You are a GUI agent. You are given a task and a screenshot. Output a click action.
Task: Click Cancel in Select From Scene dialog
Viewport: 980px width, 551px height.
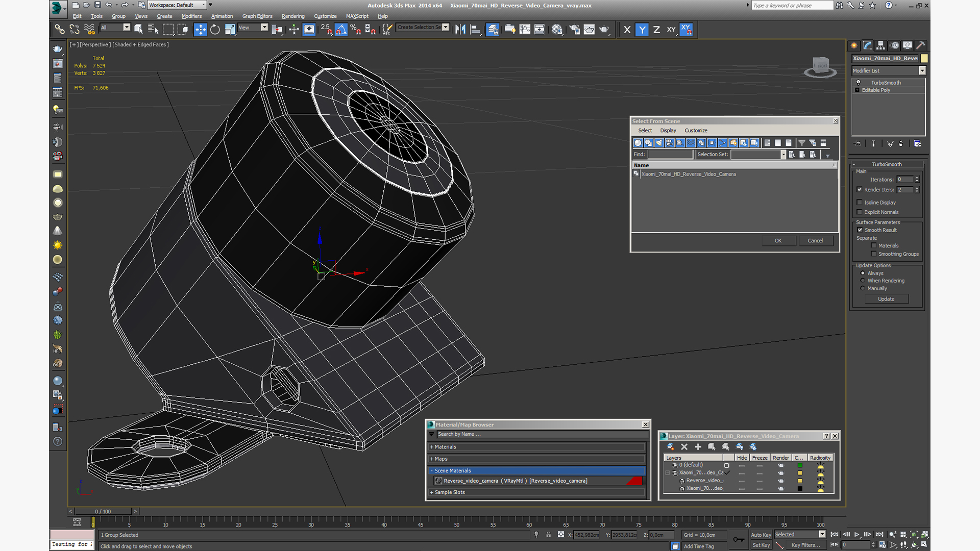[x=815, y=241]
